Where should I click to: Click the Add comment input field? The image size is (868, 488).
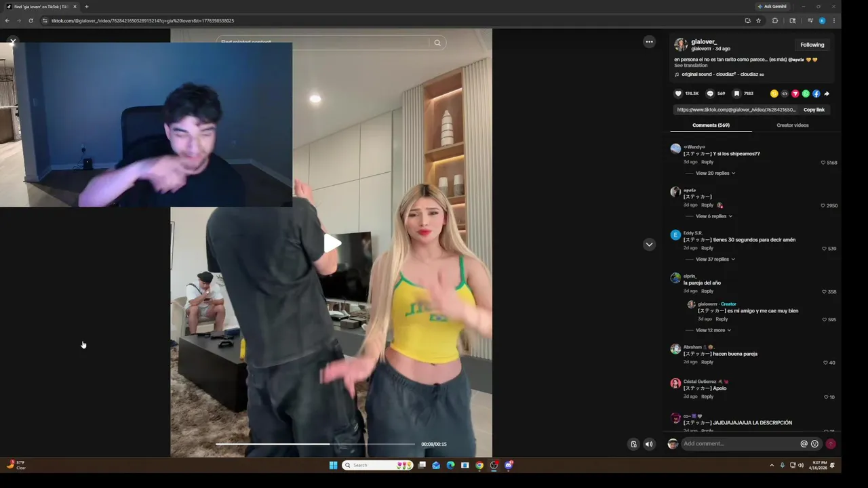click(x=739, y=444)
